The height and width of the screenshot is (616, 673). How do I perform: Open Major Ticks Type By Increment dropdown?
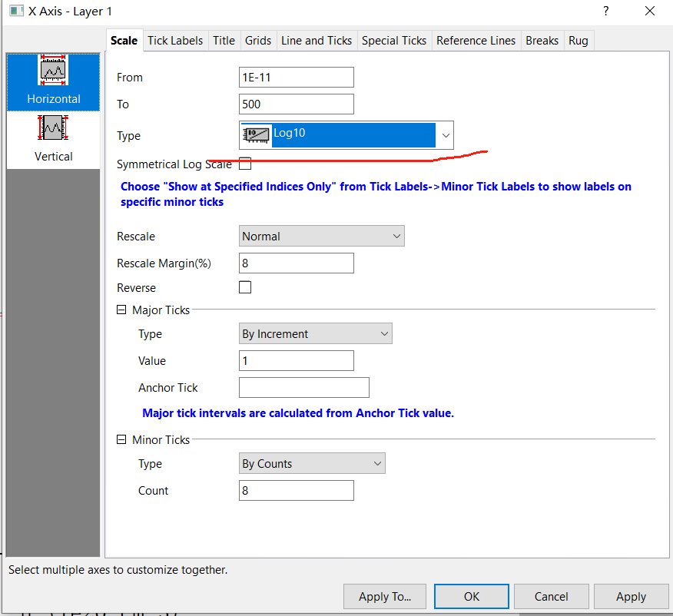316,333
